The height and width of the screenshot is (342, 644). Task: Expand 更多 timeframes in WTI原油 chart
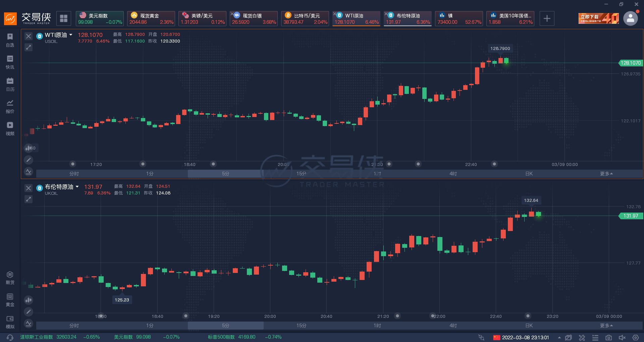click(606, 174)
